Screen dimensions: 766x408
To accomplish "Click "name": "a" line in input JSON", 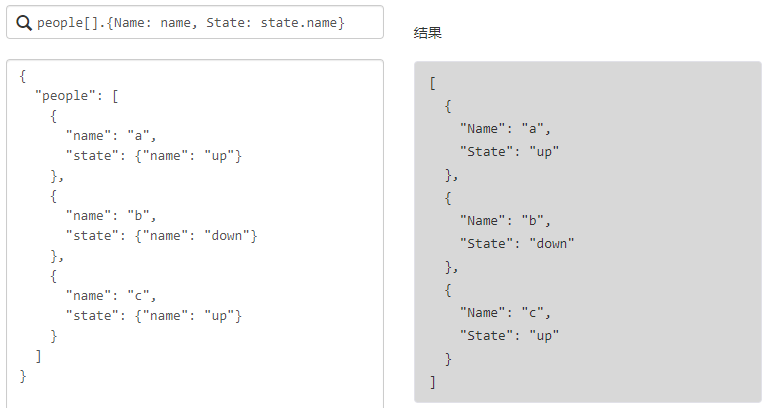I will [111, 135].
